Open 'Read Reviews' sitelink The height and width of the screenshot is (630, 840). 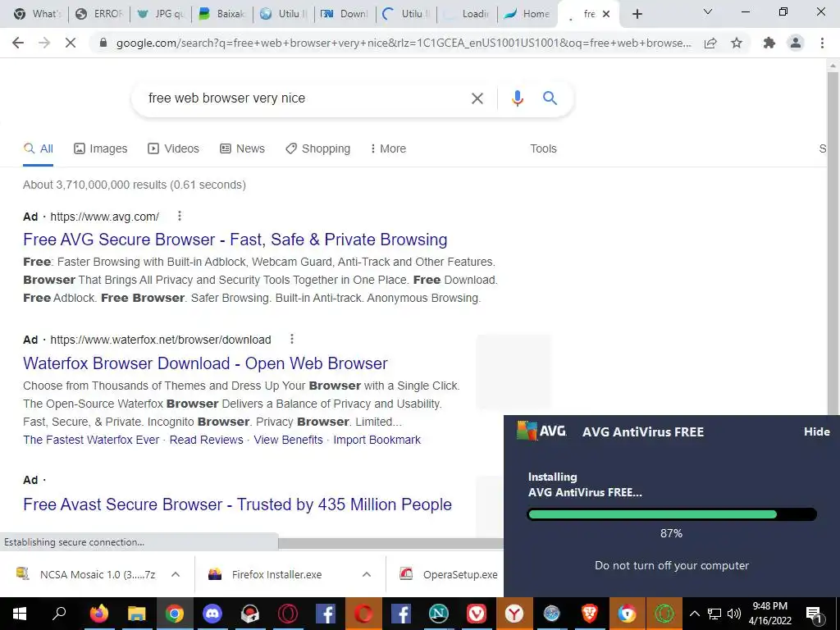point(206,440)
